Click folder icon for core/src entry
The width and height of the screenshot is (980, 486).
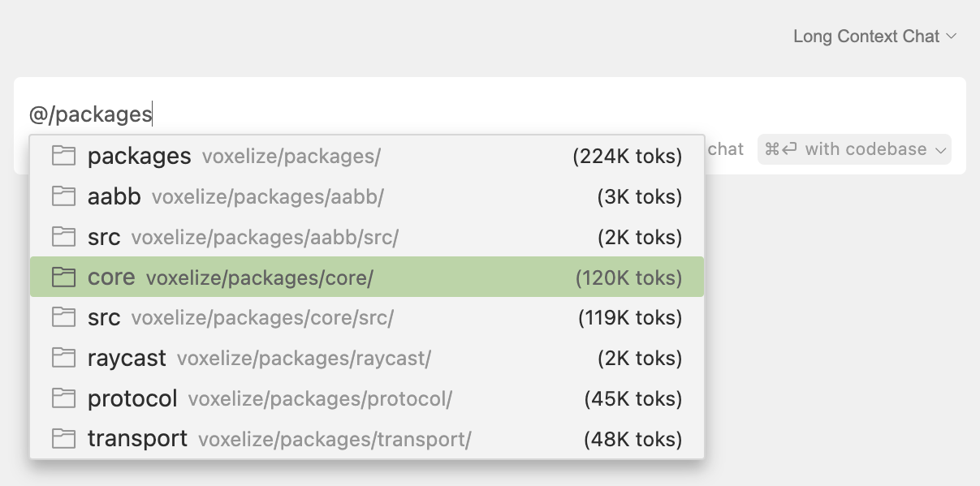click(63, 318)
